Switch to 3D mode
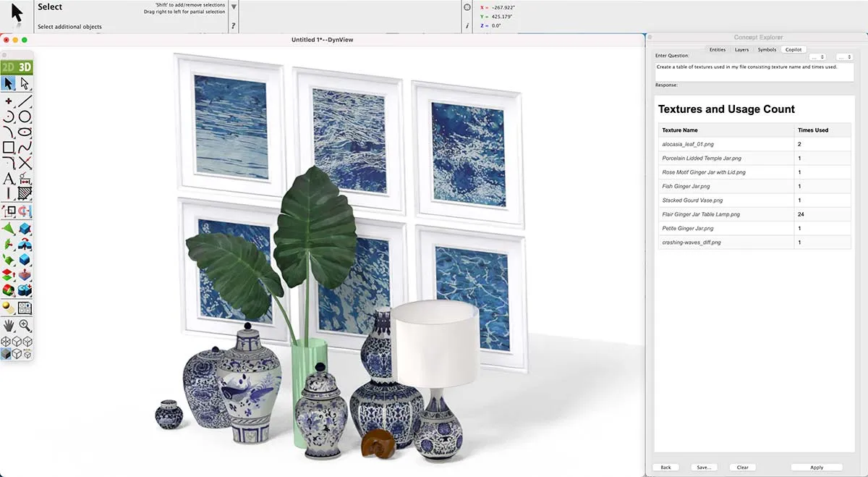 25,67
